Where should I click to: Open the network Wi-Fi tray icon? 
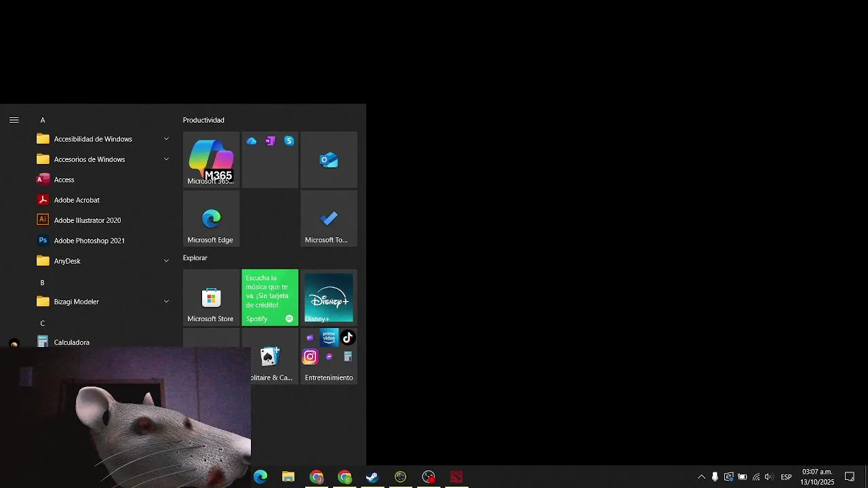[756, 477]
